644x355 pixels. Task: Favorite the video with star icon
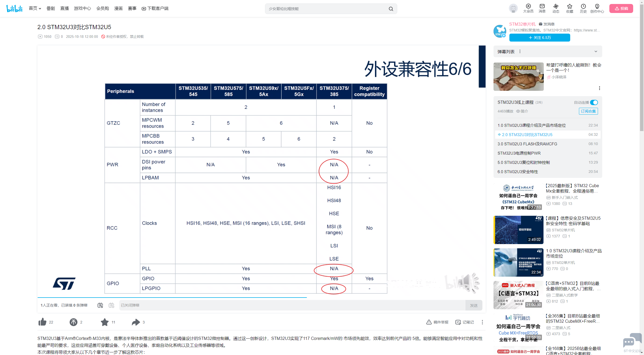point(105,322)
